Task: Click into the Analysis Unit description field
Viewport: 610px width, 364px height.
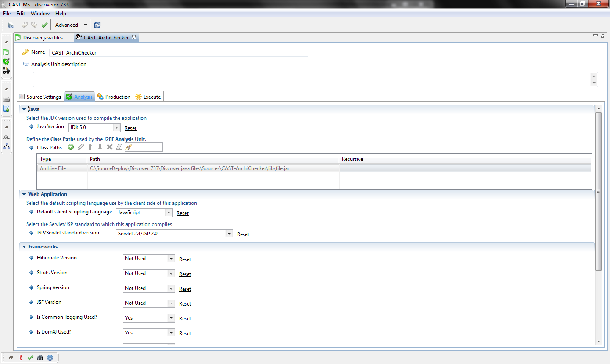Action: [x=311, y=80]
